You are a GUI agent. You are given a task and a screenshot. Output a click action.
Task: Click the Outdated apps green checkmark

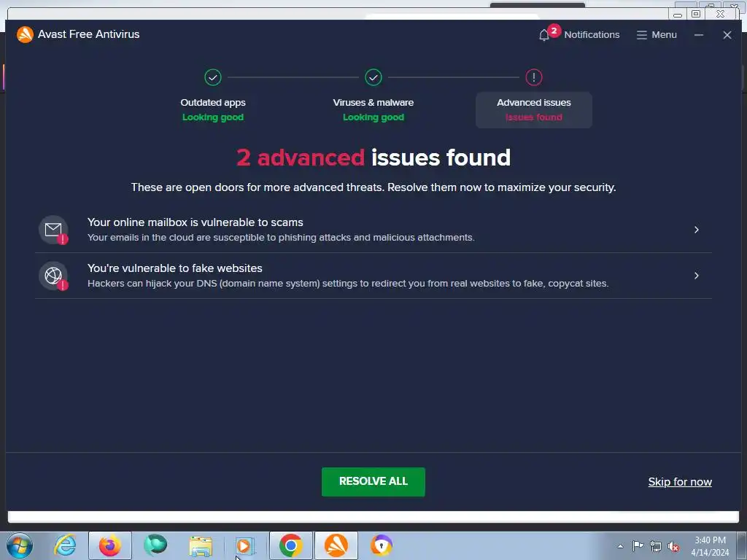[213, 77]
